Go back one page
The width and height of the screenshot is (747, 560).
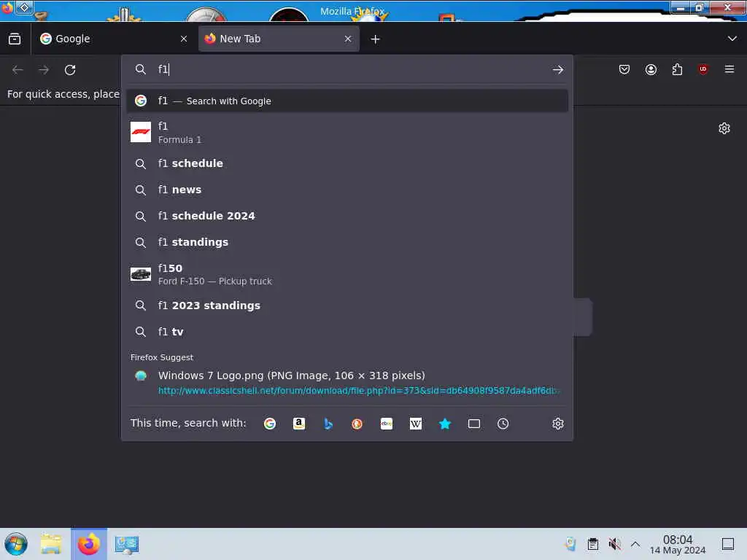coord(18,70)
